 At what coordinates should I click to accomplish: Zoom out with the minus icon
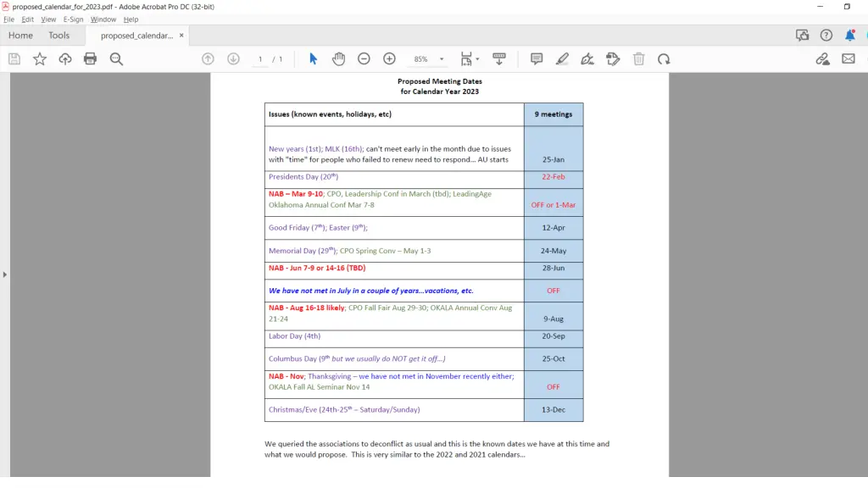click(x=364, y=58)
